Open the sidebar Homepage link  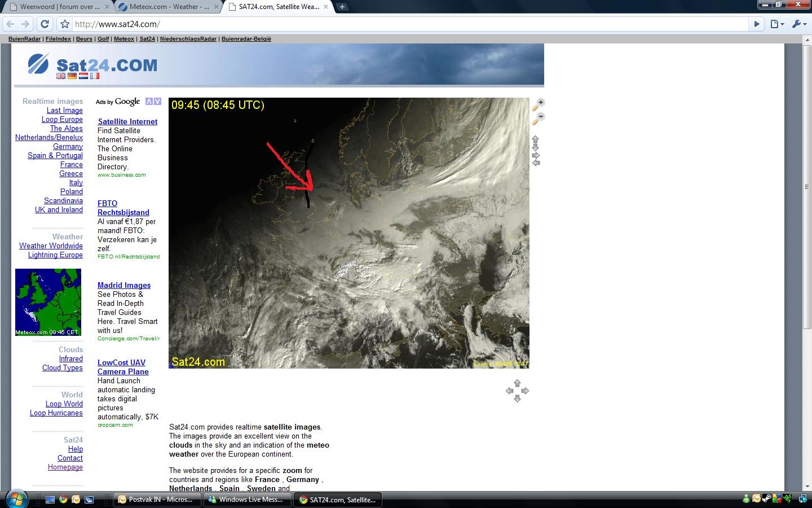tap(65, 467)
